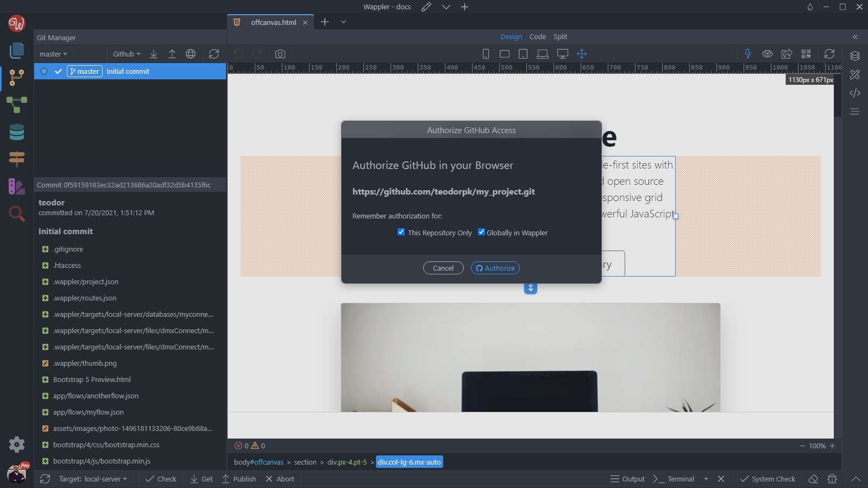This screenshot has height=488, width=868.
Task: Open the Find in project magnifier icon
Action: tap(17, 214)
